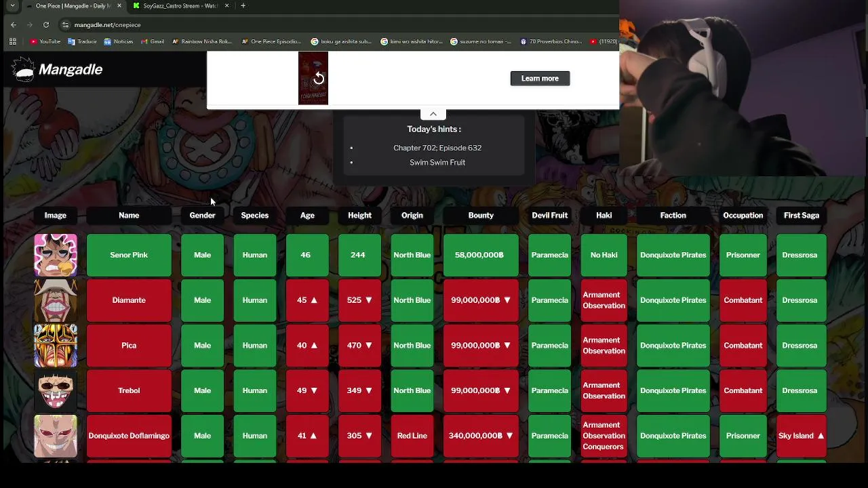The height and width of the screenshot is (488, 868).
Task: Close the SoyGazz_Castro Stream tab
Action: tap(226, 5)
